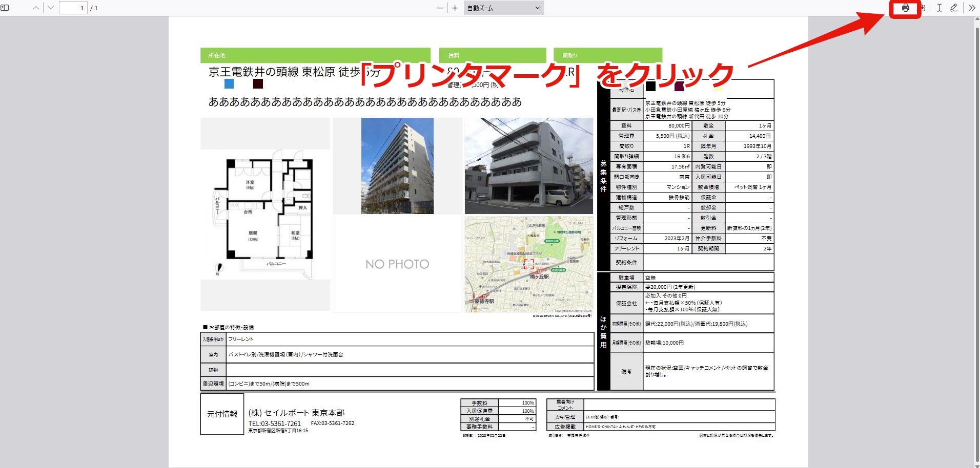Click the ペット飼育 1ヶ月 cell

pos(749,187)
